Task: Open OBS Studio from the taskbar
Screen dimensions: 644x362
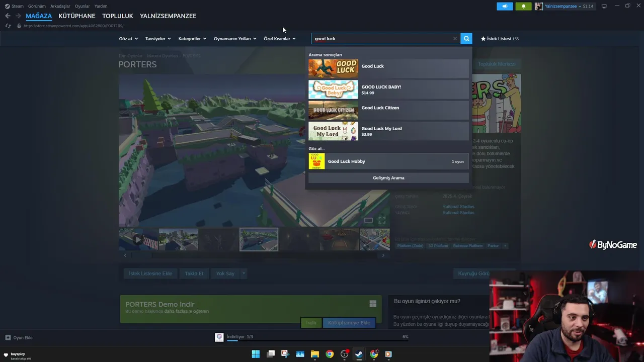Action: click(344, 354)
